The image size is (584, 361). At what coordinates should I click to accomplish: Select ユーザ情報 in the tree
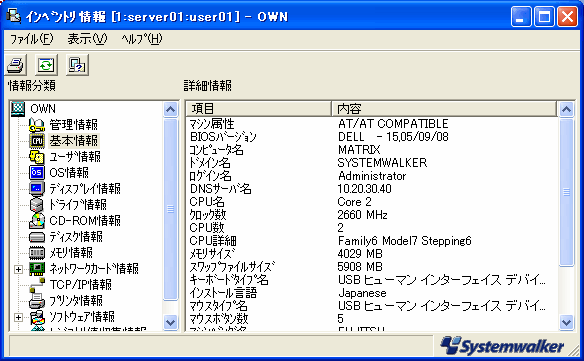pyautogui.click(x=75, y=157)
